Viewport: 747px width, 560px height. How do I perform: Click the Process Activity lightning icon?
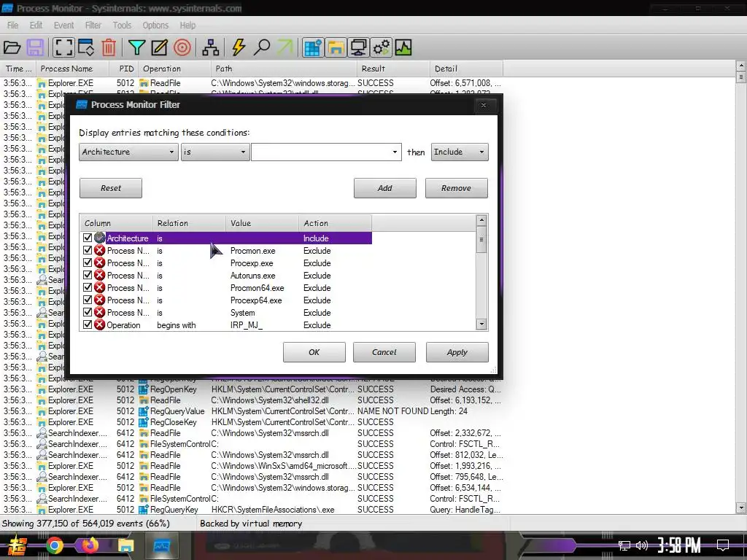click(239, 47)
